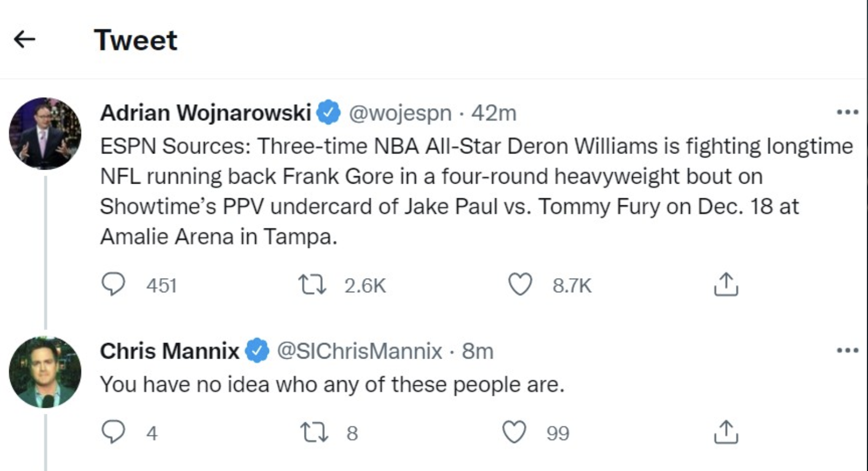
Task: Retweet Chris Mannix's reply
Action: [x=313, y=432]
